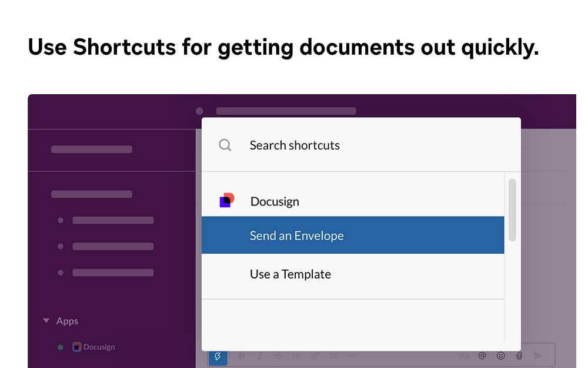Send message with paper plane icon

click(x=537, y=355)
